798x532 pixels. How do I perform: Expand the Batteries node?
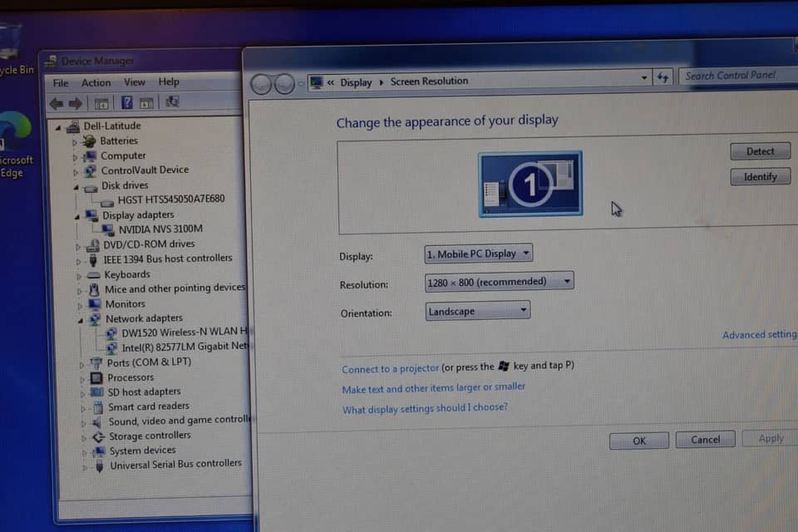(75, 142)
